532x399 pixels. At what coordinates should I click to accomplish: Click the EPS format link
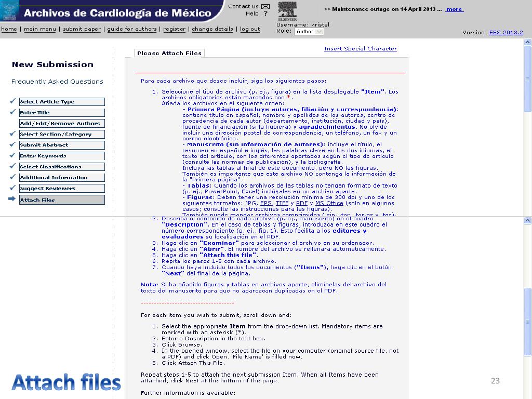click(x=266, y=203)
